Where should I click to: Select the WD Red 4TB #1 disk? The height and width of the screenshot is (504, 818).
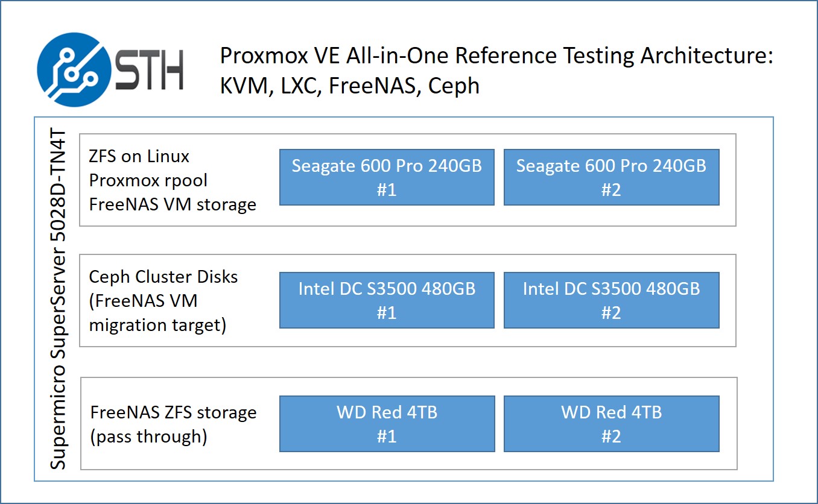(387, 424)
